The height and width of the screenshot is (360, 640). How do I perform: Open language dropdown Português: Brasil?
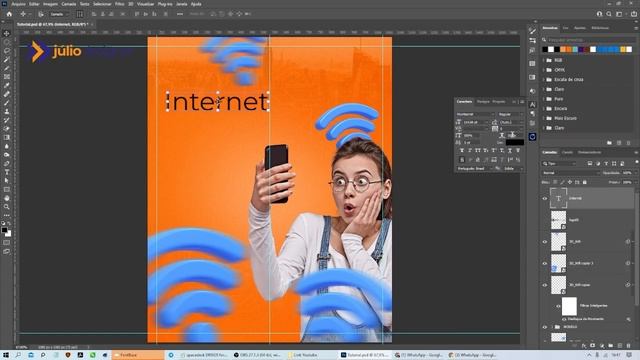point(476,168)
